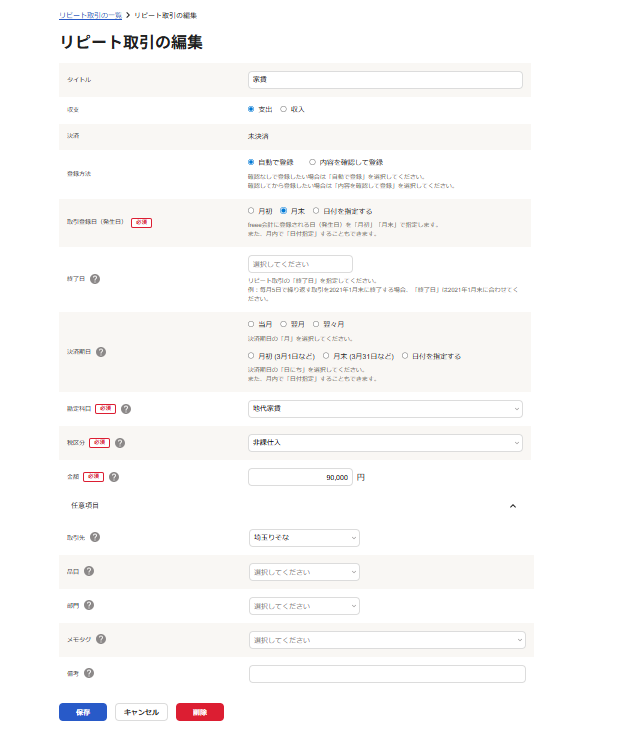618x742 pixels.
Task: Go to リピート取引の一覧 breadcrumb link
Action: 90,16
